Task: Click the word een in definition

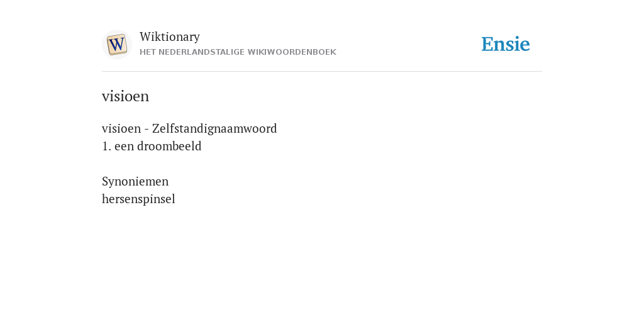Action: click(125, 147)
